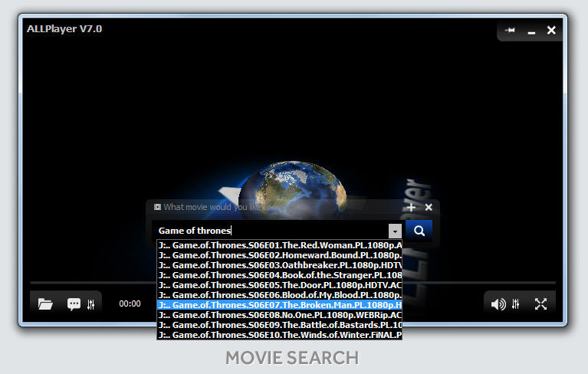Mute audio with the speaker icon
The width and height of the screenshot is (588, 374).
tap(498, 304)
